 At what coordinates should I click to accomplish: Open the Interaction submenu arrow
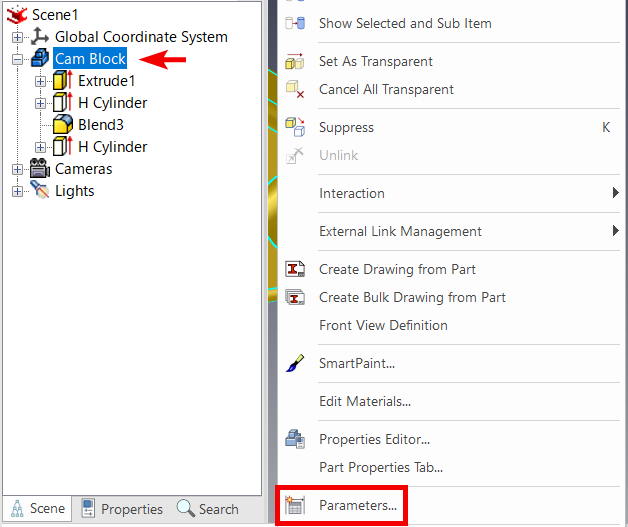click(616, 193)
